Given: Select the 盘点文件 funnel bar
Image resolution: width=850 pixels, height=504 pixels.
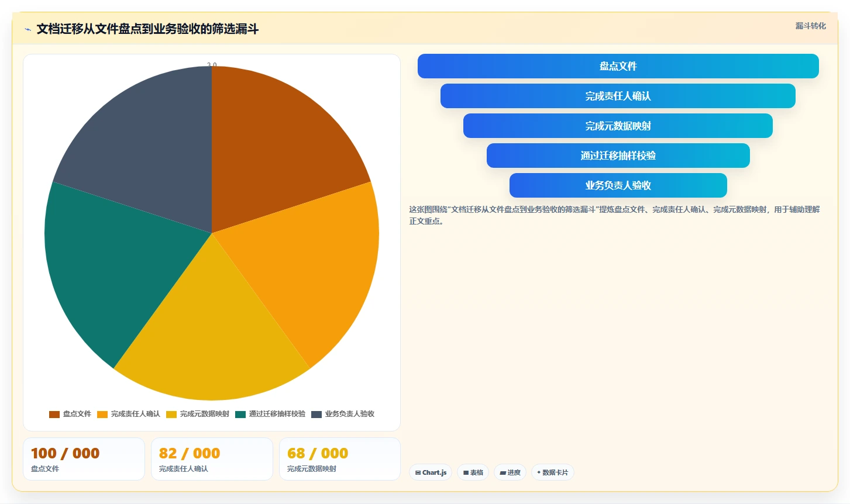Looking at the screenshot, I should (x=618, y=66).
